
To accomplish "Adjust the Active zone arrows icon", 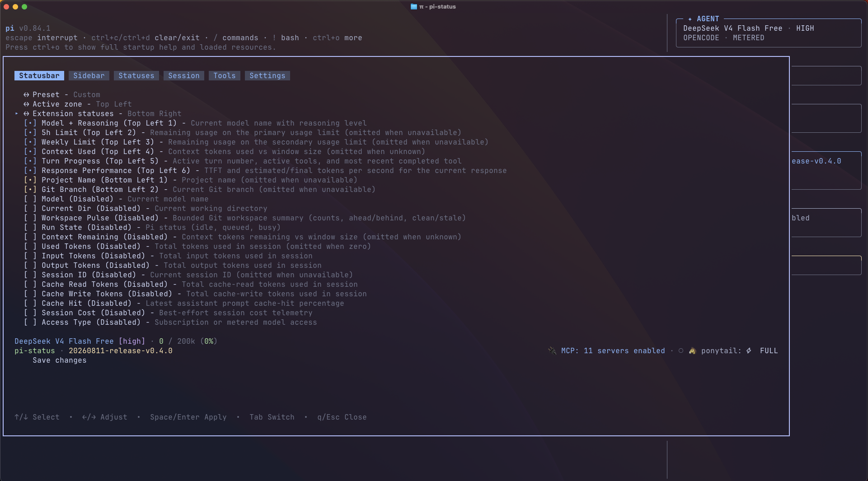I will (26, 104).
